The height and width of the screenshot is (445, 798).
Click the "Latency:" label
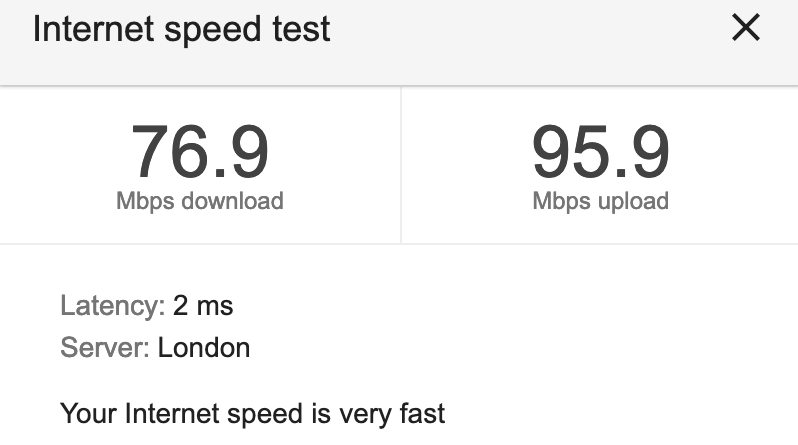click(x=112, y=306)
